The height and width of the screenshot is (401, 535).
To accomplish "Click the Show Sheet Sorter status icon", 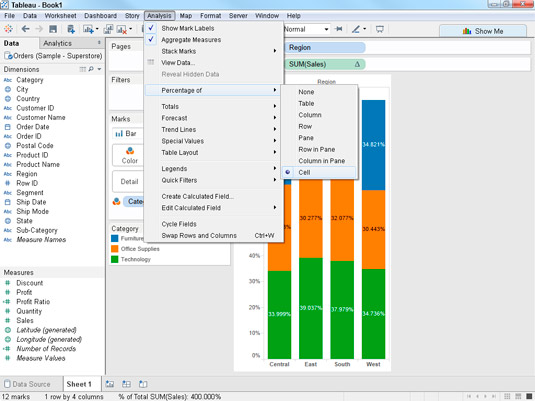I will click(507, 396).
